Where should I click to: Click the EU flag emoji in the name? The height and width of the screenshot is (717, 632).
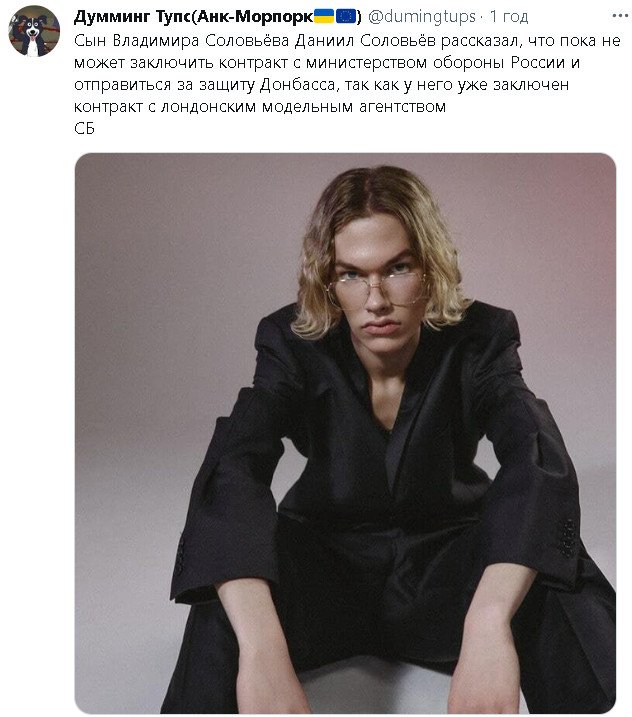(346, 15)
